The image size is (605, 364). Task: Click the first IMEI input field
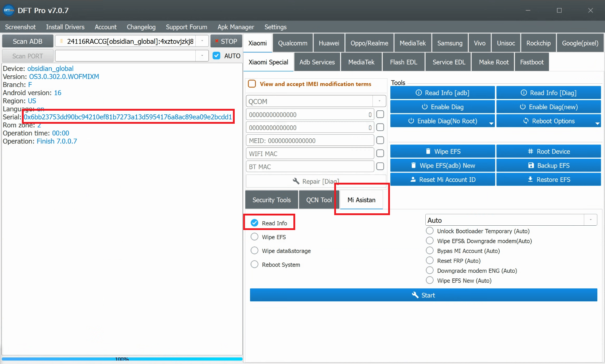tap(310, 114)
